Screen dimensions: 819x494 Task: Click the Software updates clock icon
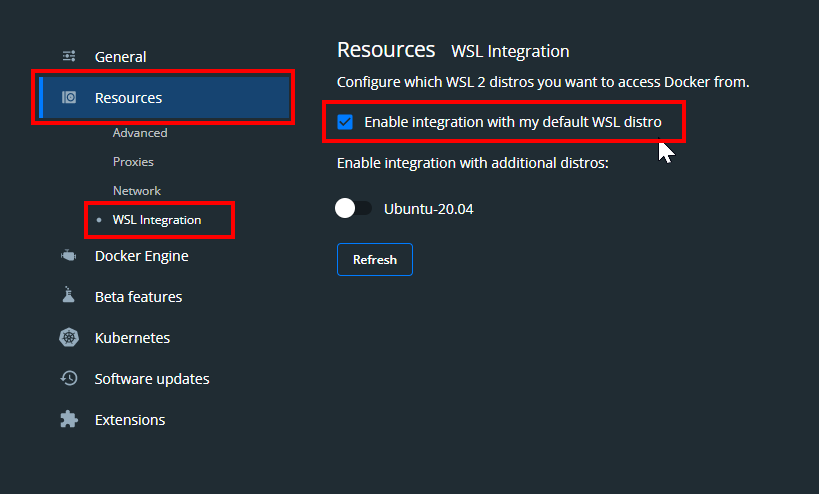(69, 379)
